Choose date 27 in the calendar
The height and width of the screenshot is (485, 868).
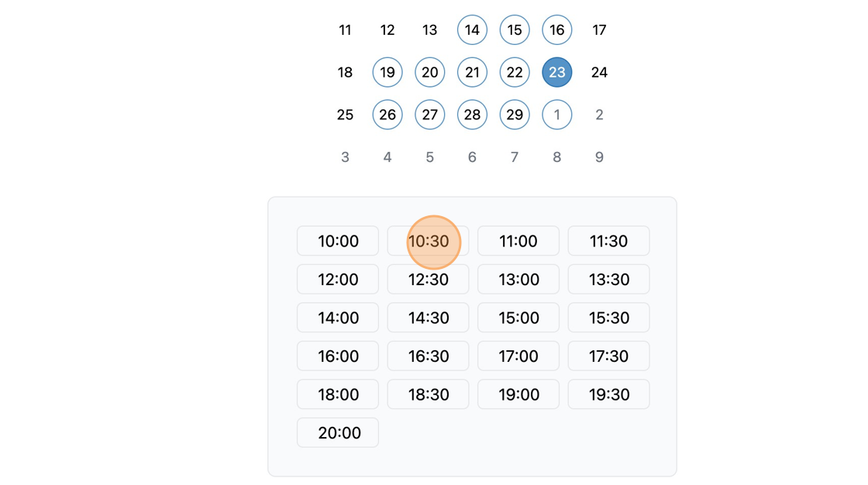429,115
